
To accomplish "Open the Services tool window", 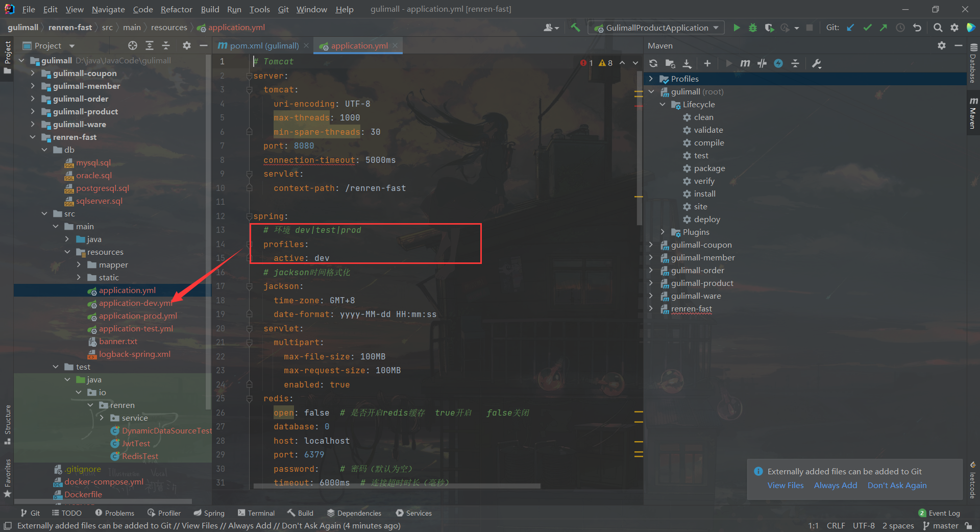I will [x=414, y=513].
